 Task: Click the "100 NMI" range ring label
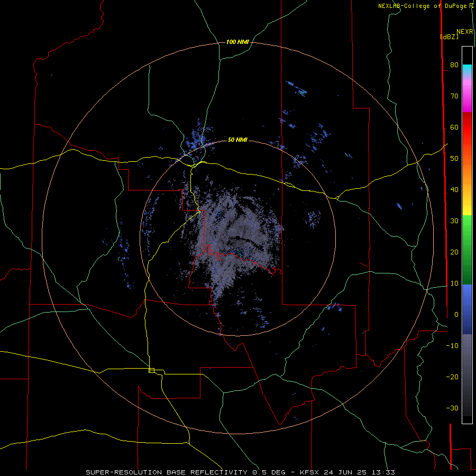coord(237,42)
